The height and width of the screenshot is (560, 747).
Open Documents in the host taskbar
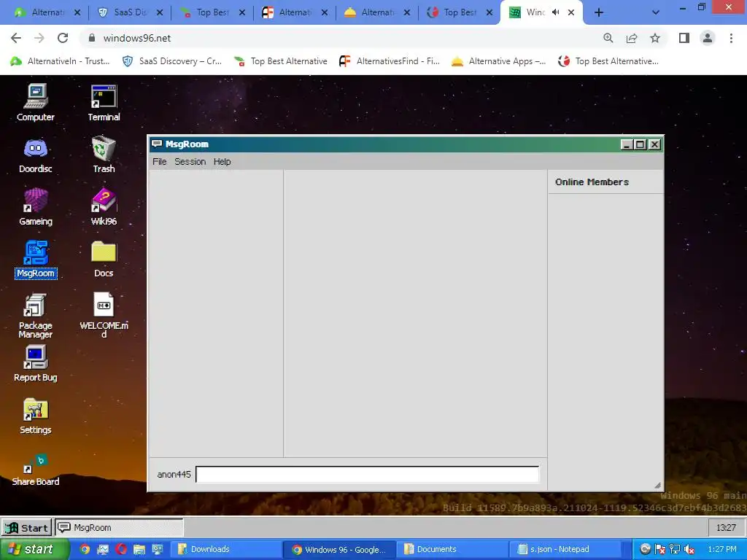coord(453,549)
